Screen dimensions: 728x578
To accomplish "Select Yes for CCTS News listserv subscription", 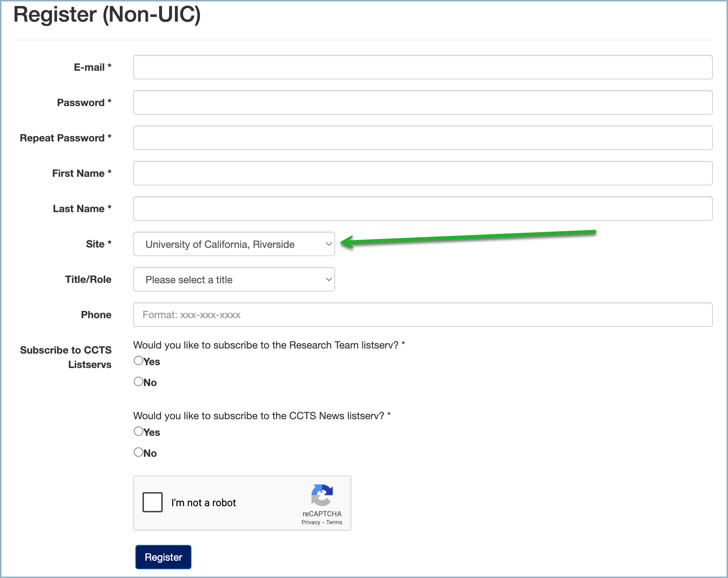I will pos(138,431).
